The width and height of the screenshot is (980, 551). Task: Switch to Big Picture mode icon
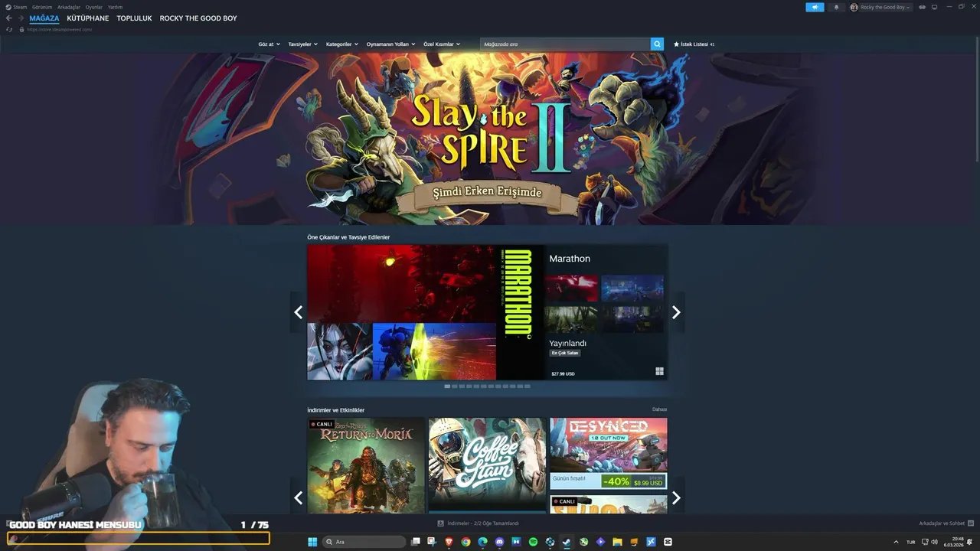[934, 7]
